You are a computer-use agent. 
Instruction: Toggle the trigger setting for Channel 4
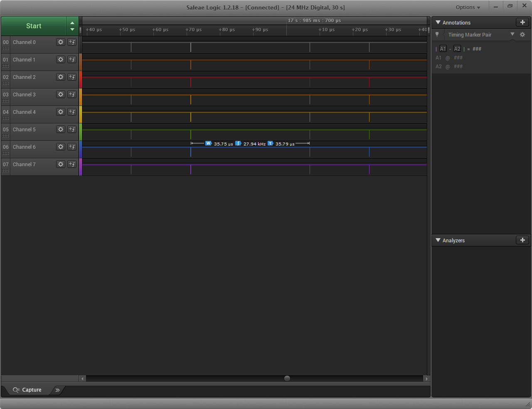tap(72, 112)
